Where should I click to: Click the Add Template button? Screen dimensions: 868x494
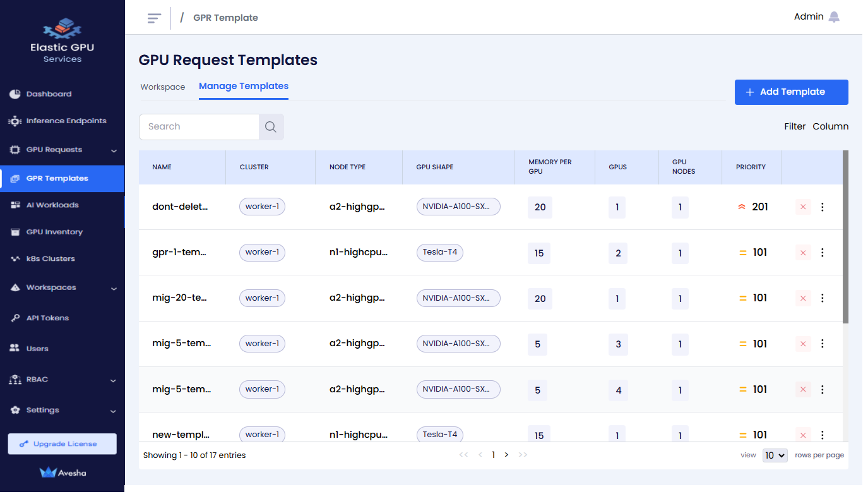click(x=791, y=92)
